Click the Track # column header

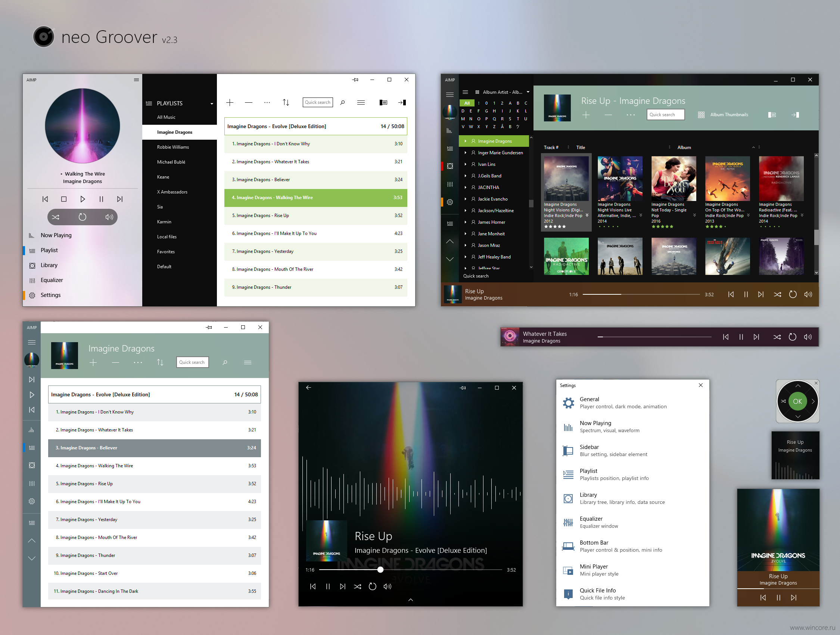551,148
